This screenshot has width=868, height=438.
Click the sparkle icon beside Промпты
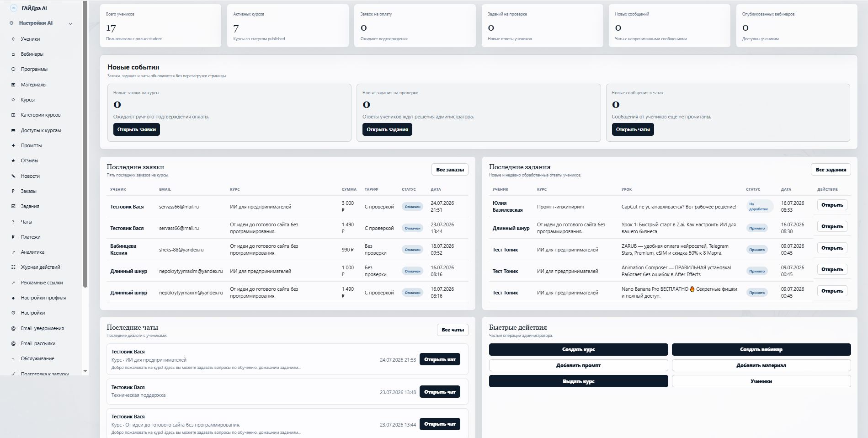(13, 145)
